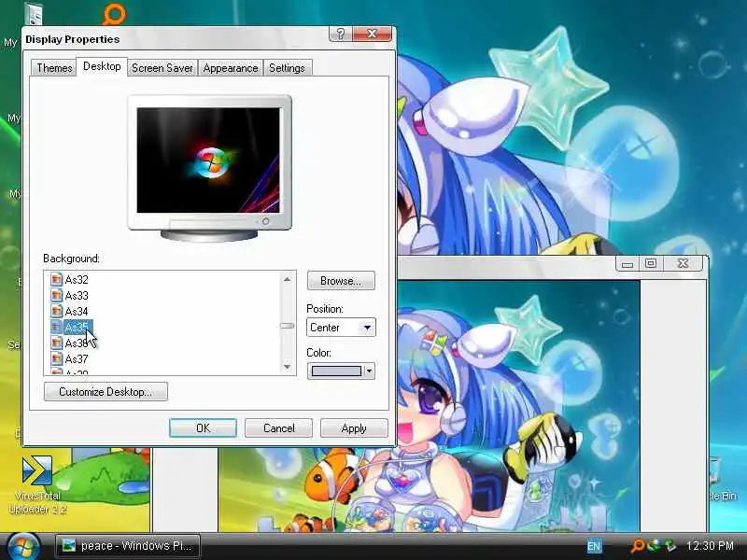The height and width of the screenshot is (560, 747).
Task: Click the orange magnifier tray icon
Action: [638, 546]
